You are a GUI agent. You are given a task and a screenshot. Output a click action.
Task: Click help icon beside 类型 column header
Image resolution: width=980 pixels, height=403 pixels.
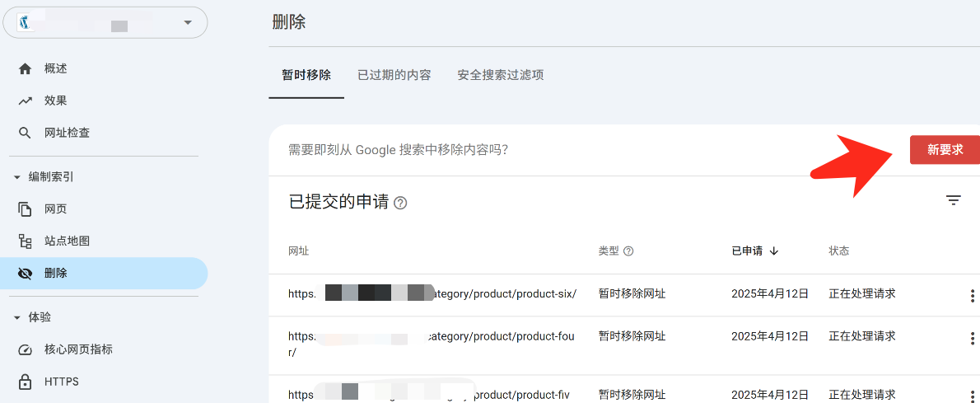pos(628,251)
